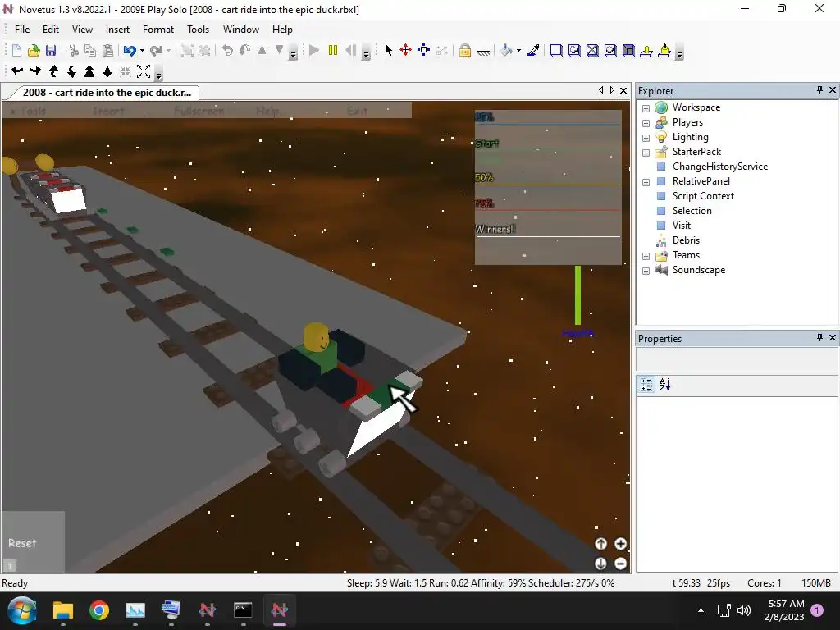Viewport: 840px width, 630px height.
Task: Expand the Lighting node in Explorer
Action: pos(646,138)
